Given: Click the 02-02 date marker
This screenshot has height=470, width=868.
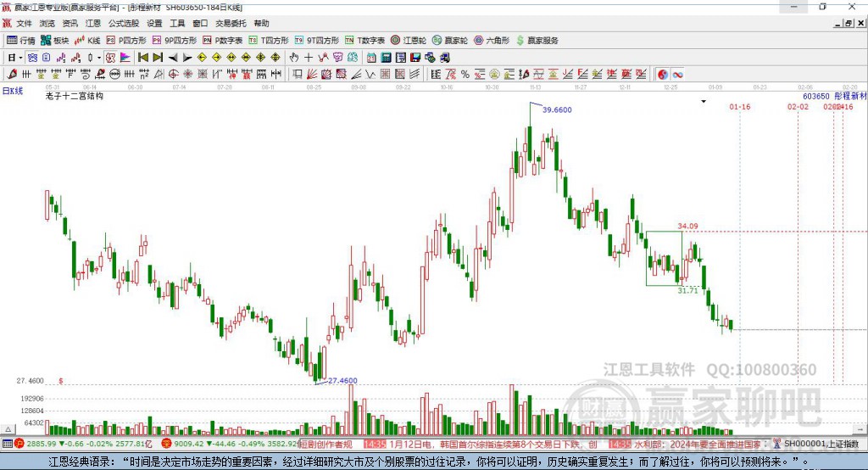Looking at the screenshot, I should tap(798, 106).
